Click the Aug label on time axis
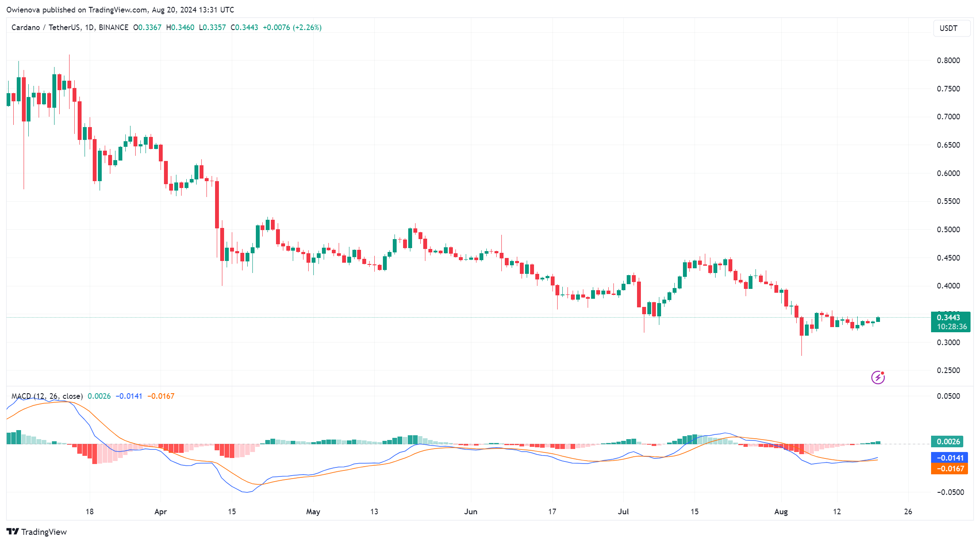This screenshot has width=980, height=543. pyautogui.click(x=781, y=512)
